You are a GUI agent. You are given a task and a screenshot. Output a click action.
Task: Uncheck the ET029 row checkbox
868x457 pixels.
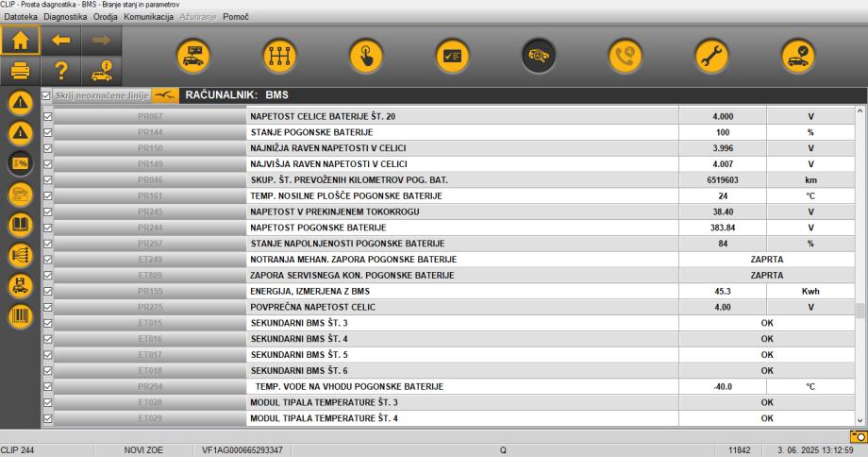[x=47, y=418]
